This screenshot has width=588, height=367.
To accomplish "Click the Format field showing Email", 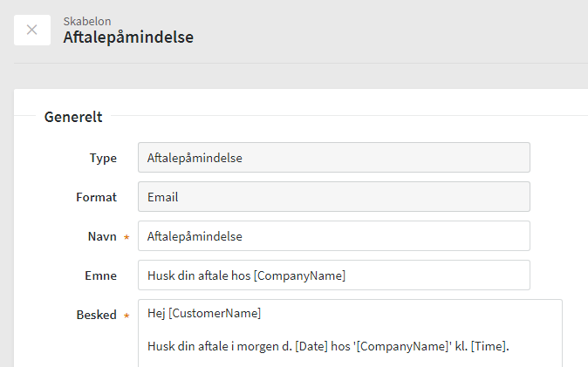I will pos(333,197).
